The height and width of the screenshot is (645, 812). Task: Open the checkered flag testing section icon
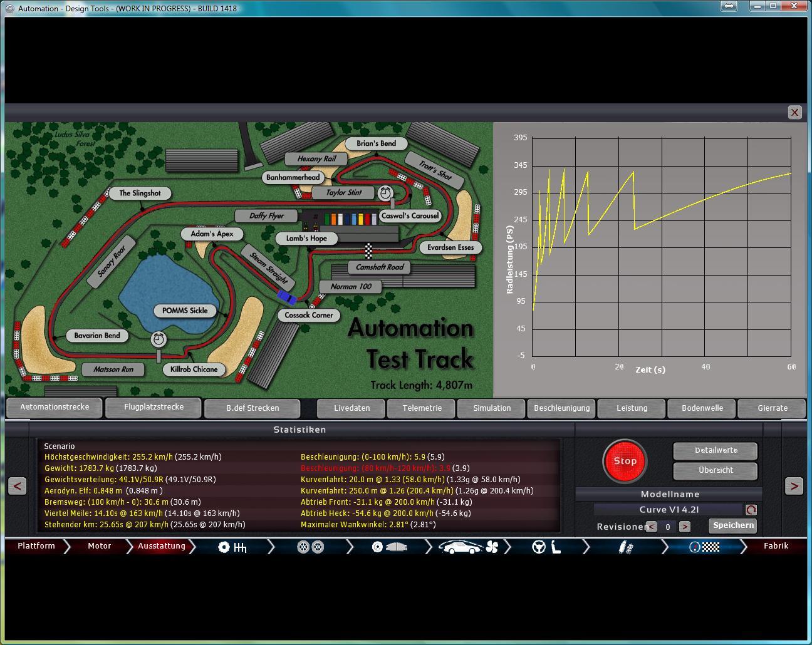[704, 547]
